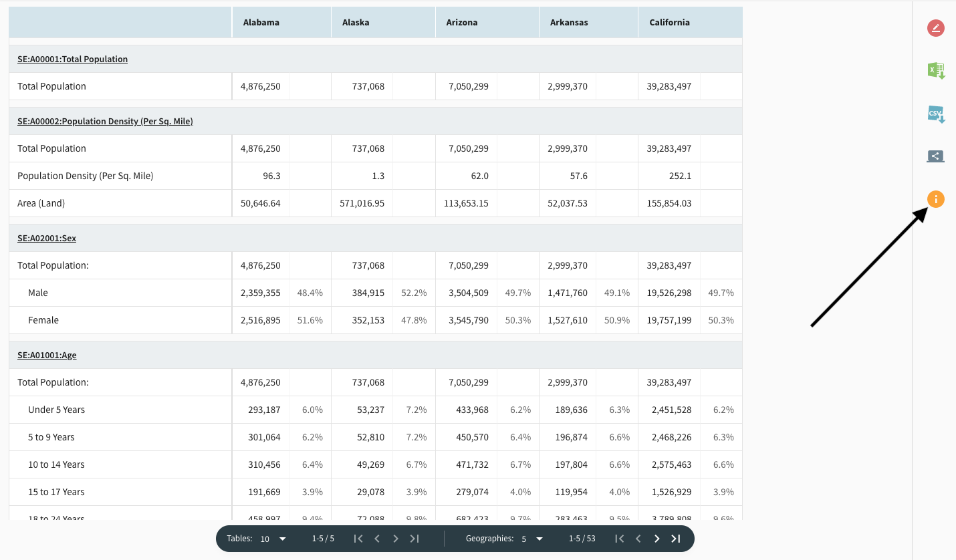Select the California column header

(669, 22)
